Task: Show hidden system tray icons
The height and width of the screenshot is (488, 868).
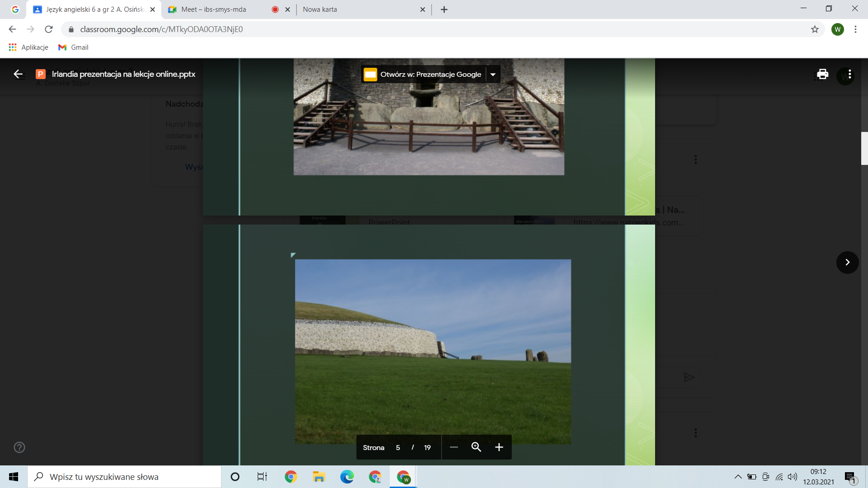Action: point(738,477)
